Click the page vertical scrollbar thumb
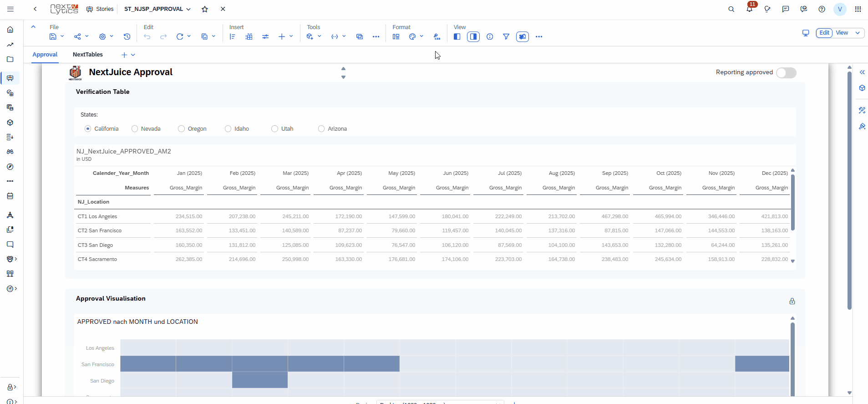Viewport: 868px width, 404px height. pyautogui.click(x=849, y=190)
